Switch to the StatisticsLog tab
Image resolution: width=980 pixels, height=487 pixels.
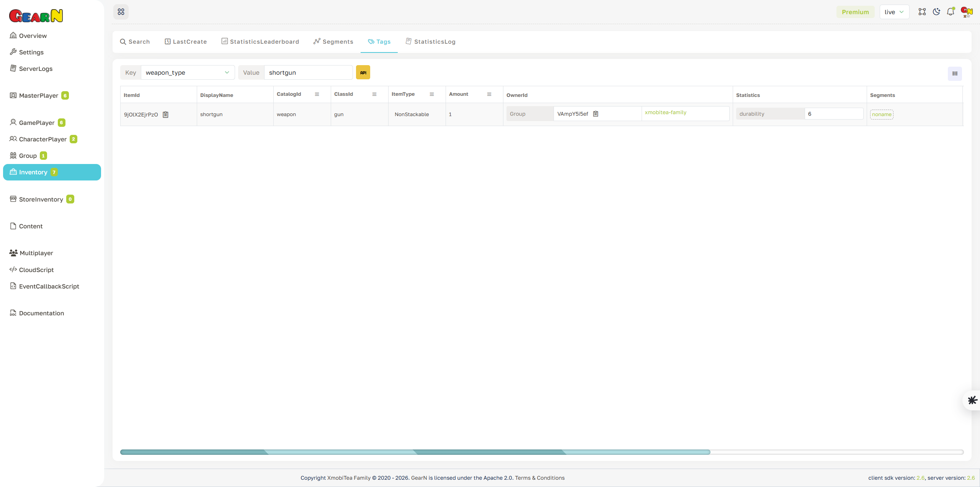(x=430, y=41)
